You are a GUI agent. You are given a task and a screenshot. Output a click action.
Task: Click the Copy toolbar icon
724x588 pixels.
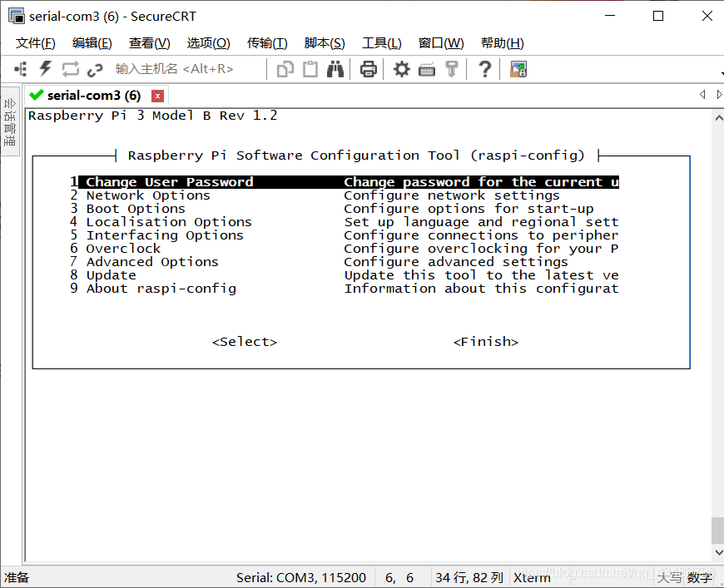tap(285, 69)
